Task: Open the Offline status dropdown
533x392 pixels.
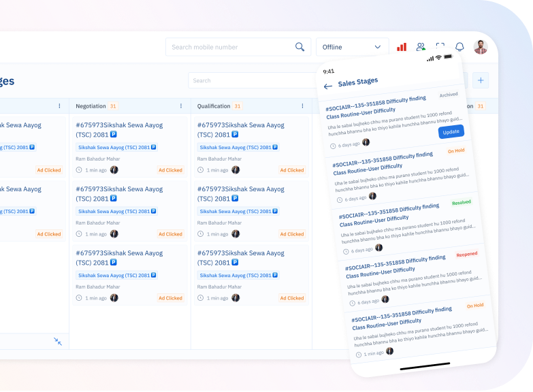Action: click(x=352, y=47)
